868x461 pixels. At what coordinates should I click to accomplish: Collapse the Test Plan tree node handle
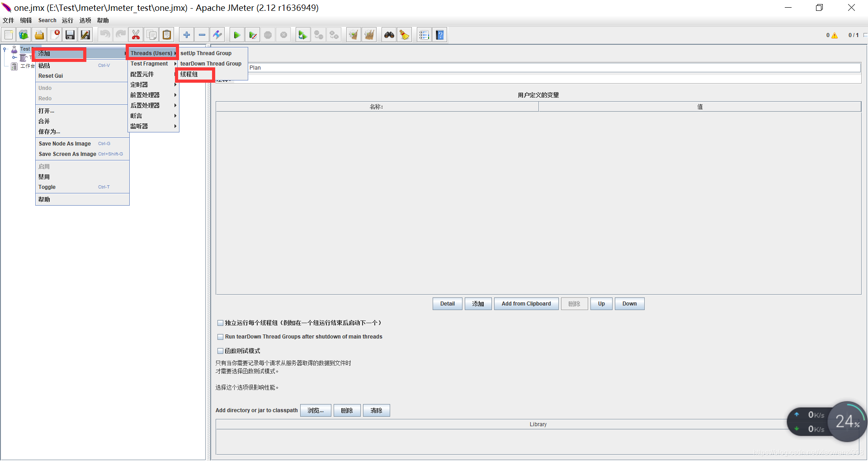click(x=5, y=49)
